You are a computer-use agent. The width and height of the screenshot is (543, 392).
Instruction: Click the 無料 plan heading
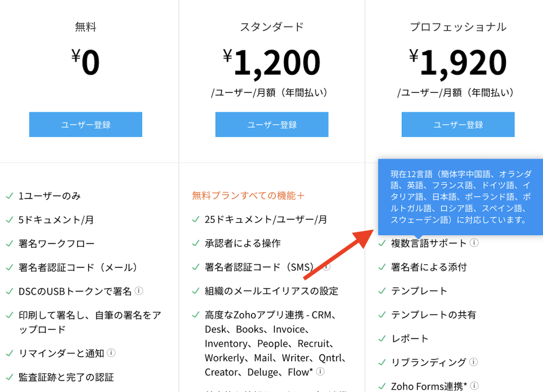tap(85, 27)
